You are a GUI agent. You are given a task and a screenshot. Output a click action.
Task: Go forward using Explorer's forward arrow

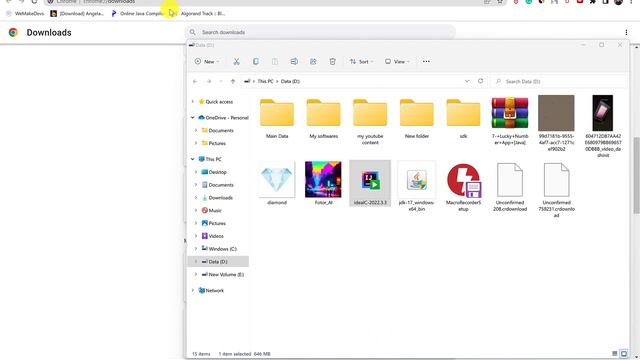209,82
